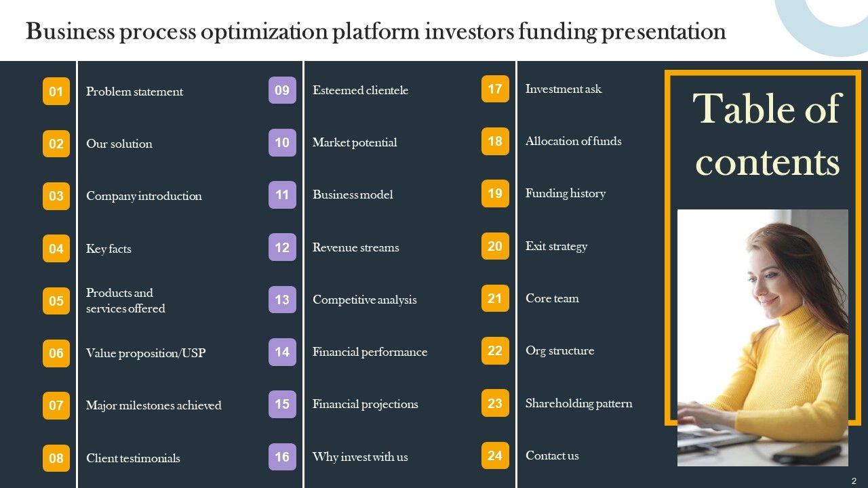Open the Shareholding pattern entry
The width and height of the screenshot is (868, 488).
578,403
